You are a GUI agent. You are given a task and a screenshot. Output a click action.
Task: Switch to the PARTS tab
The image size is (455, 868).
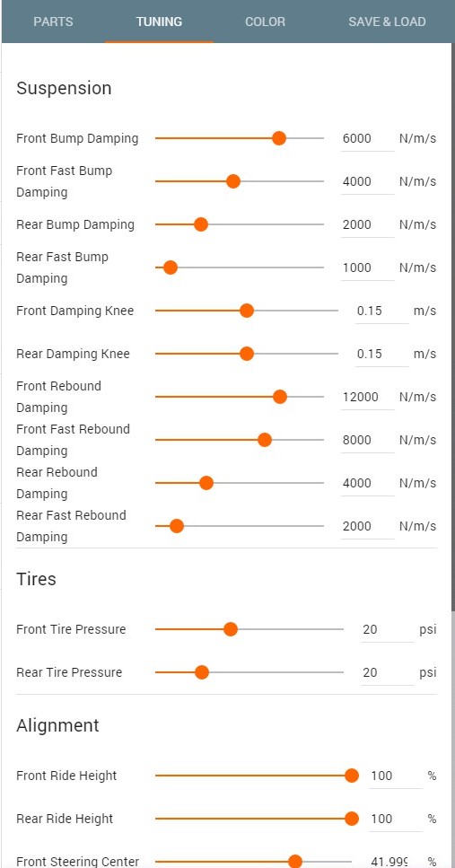(x=53, y=22)
